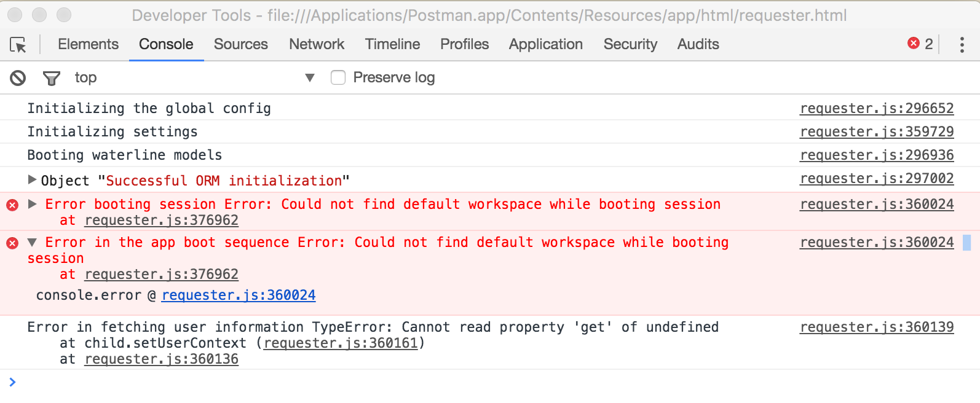980x403 pixels.
Task: Expand the Error booting session entry
Action: point(33,204)
